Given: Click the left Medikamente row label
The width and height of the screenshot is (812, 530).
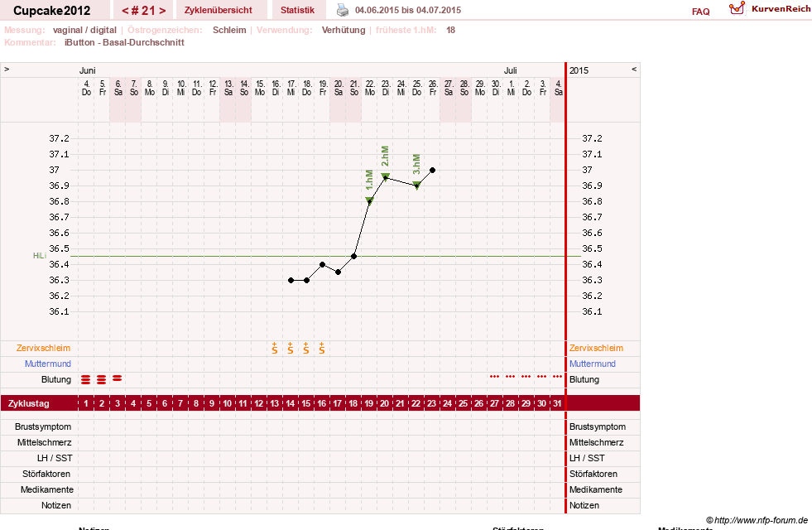Looking at the screenshot, I should pyautogui.click(x=47, y=489).
